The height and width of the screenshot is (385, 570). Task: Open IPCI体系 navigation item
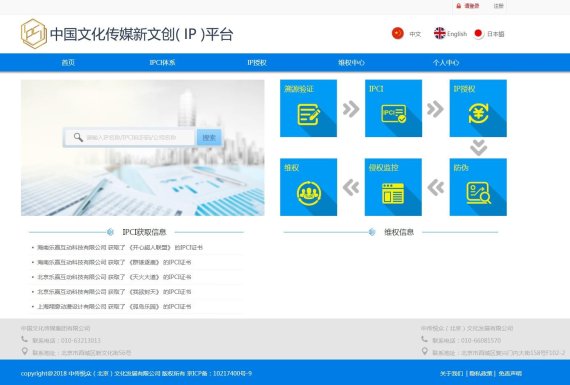162,63
